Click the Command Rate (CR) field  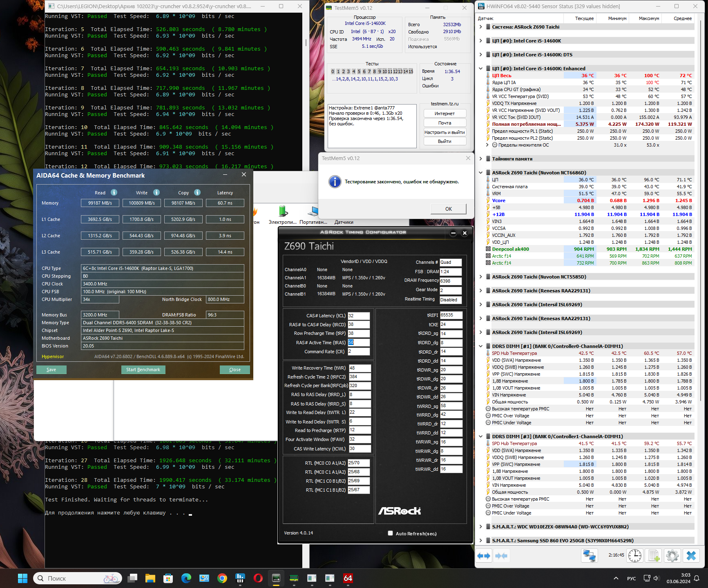tap(359, 352)
